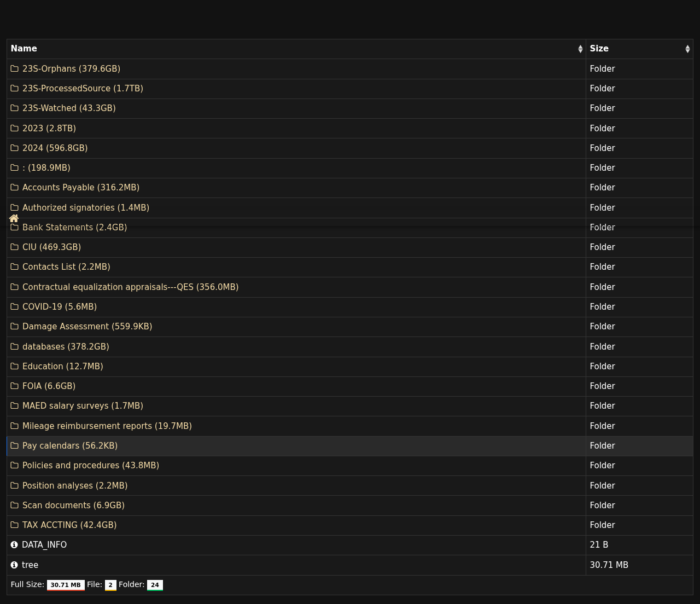Sort the list using Name column arrows

(580, 49)
